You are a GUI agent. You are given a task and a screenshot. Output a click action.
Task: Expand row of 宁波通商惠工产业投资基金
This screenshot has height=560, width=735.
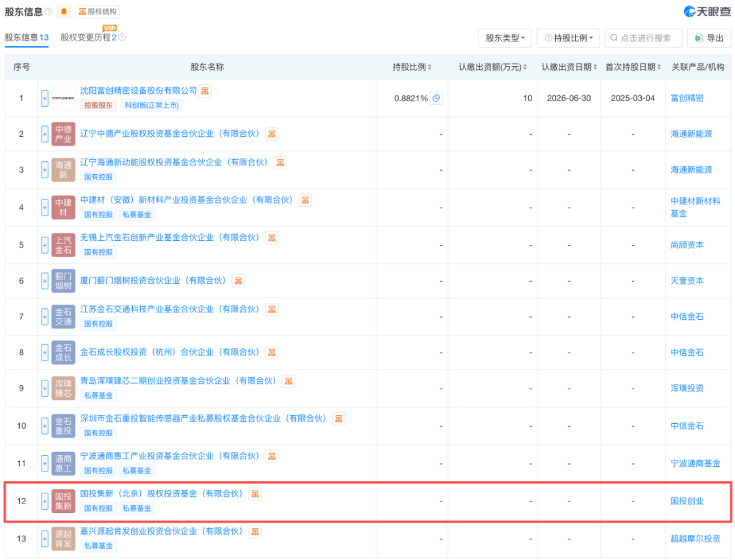(x=44, y=463)
